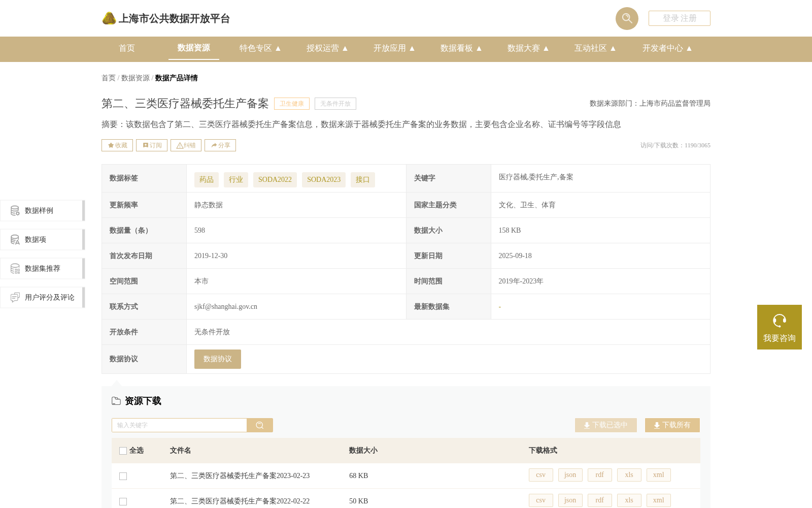The image size is (812, 508).
Task: Download 2023-02-23 file as json
Action: click(x=570, y=475)
